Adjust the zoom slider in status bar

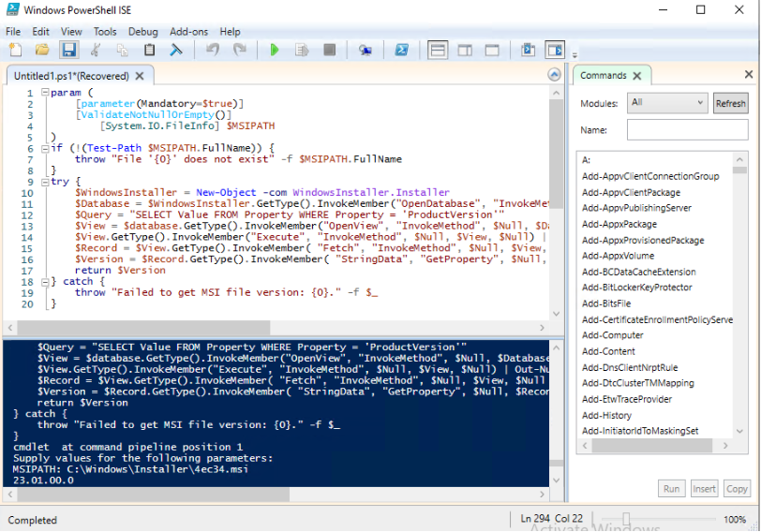coord(626,520)
